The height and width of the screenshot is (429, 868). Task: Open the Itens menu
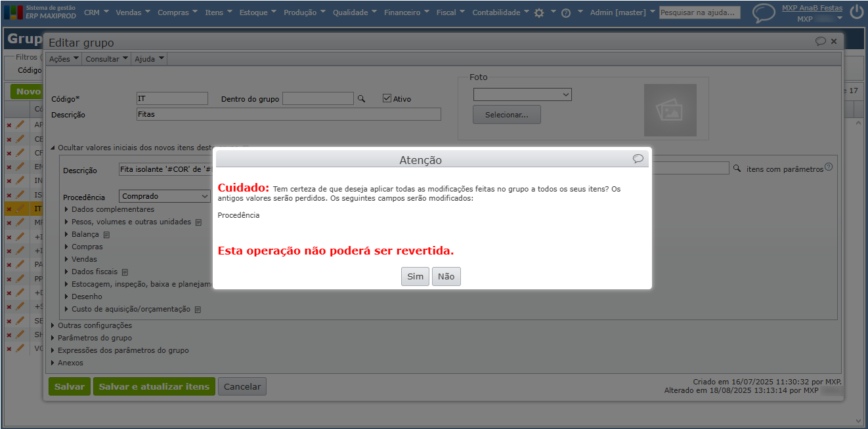219,12
